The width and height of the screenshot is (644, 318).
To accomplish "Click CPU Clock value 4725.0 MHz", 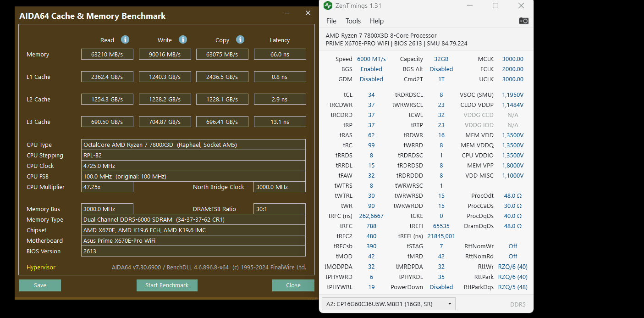I will (x=193, y=166).
